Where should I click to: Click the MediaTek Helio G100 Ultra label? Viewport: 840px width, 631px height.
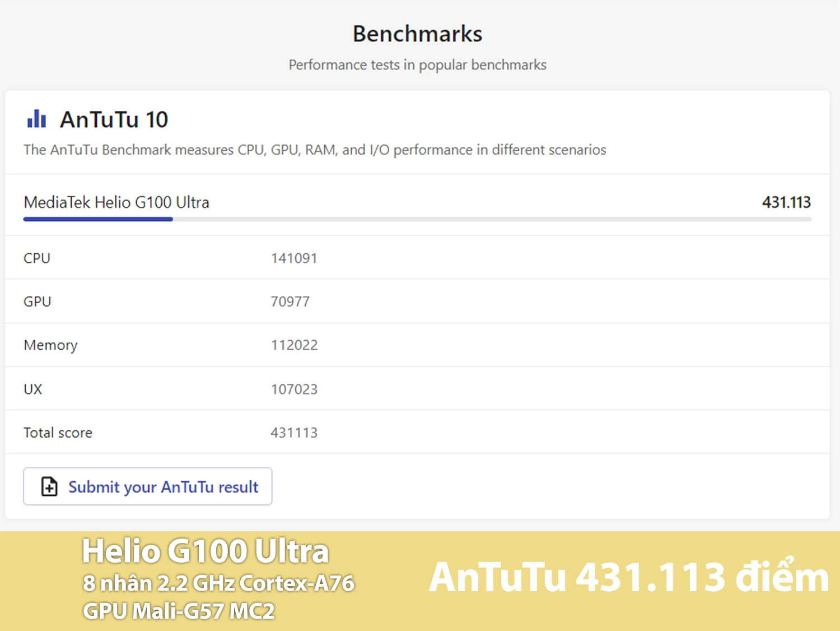(116, 202)
